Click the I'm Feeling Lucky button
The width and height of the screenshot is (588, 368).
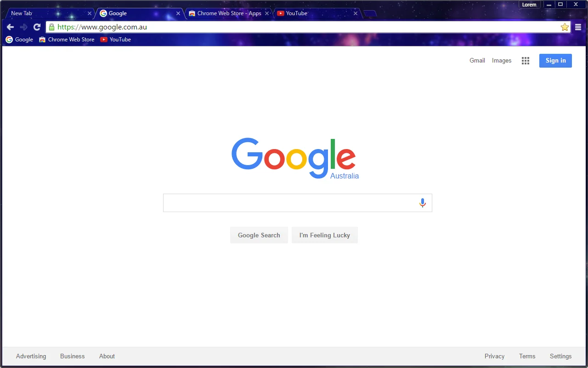325,235
